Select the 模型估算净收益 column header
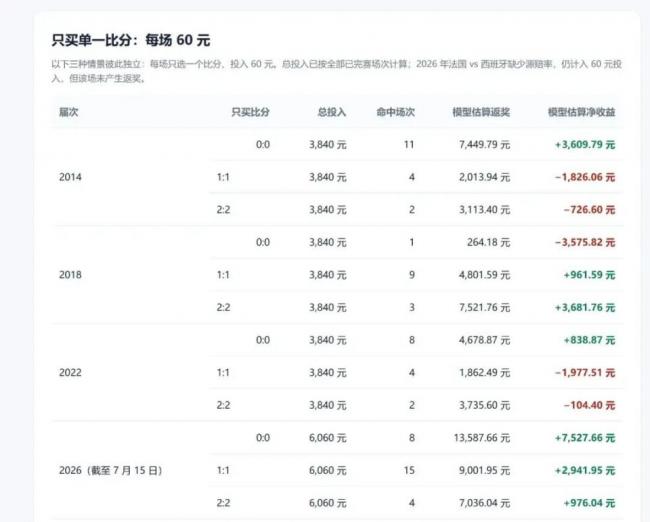 click(581, 112)
